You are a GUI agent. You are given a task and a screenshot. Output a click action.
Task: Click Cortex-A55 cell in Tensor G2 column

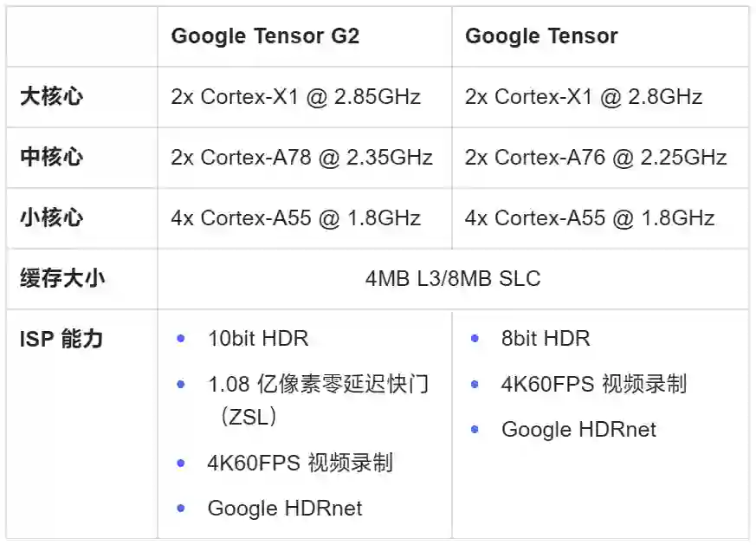296,217
